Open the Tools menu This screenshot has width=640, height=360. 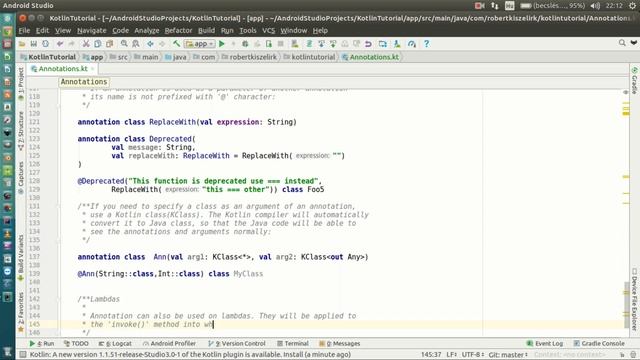click(x=247, y=31)
